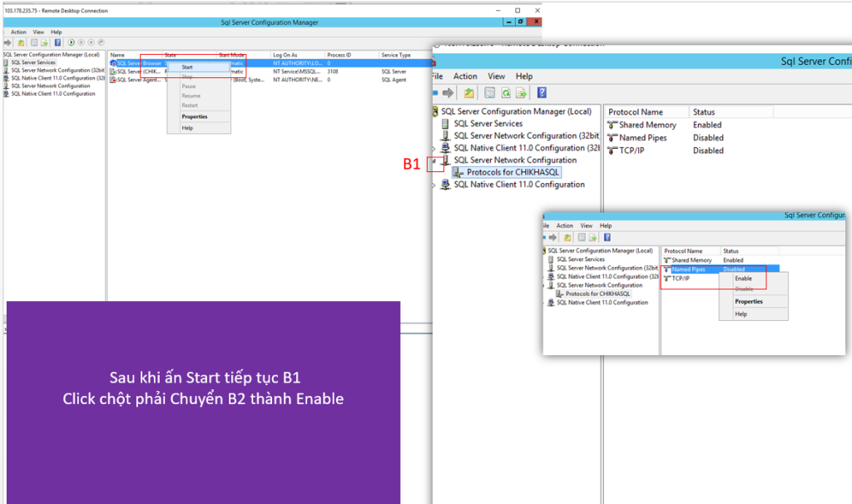The height and width of the screenshot is (504, 852).
Task: Select SQL Server Network Configuration (32bit in large window
Action: point(526,136)
